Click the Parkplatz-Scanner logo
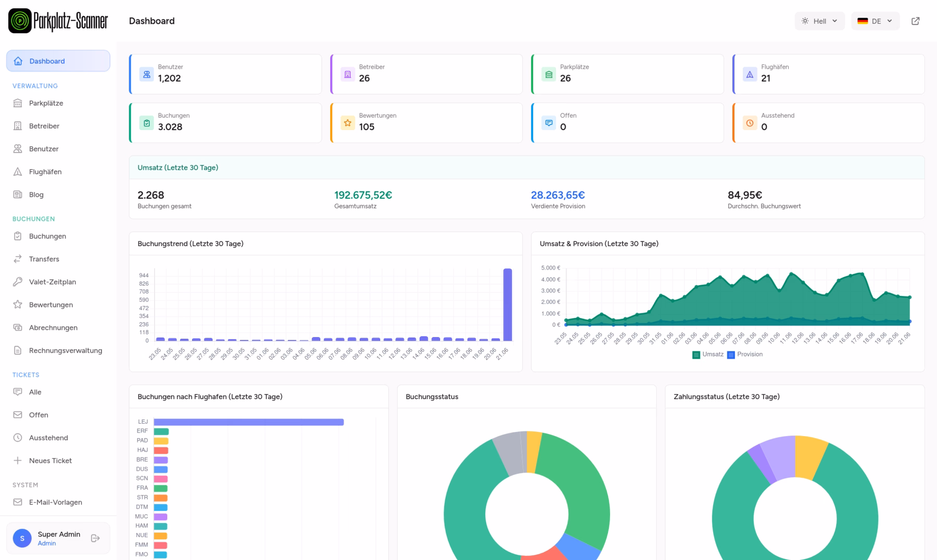The width and height of the screenshot is (937, 560). click(58, 21)
